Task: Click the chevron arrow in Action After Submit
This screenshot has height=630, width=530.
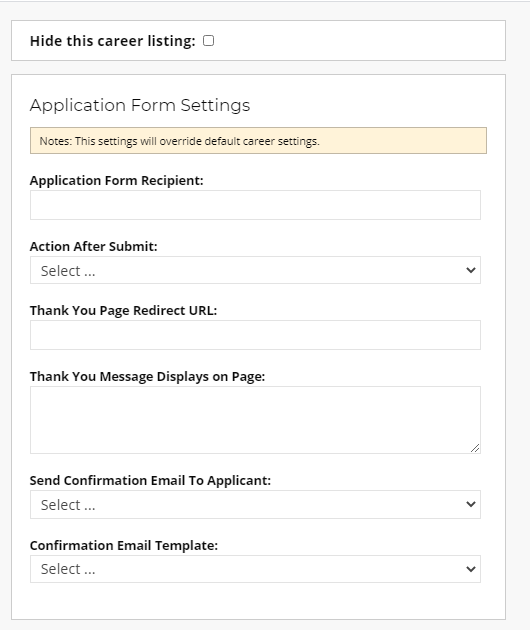Action: tap(471, 270)
